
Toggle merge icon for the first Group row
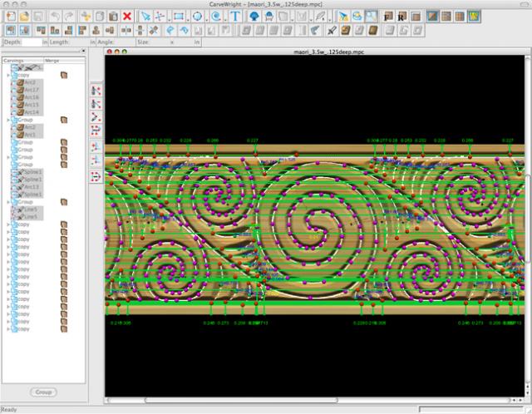(x=62, y=120)
